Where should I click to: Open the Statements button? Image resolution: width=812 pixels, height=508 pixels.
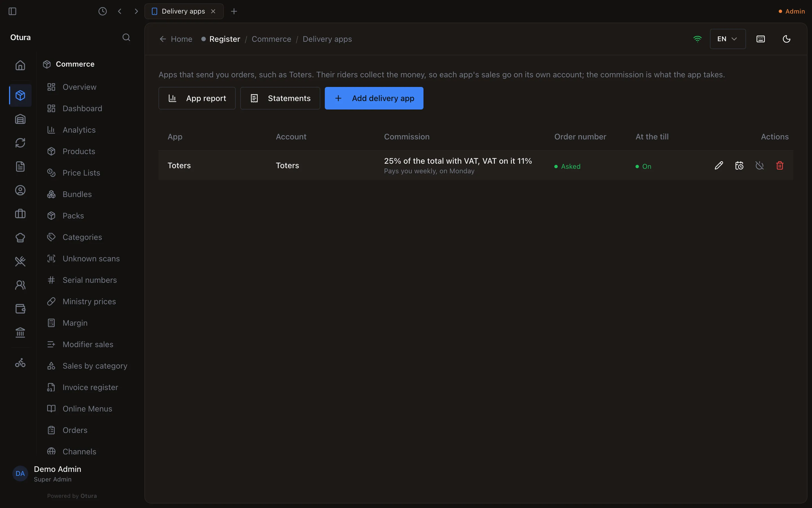[x=280, y=98]
